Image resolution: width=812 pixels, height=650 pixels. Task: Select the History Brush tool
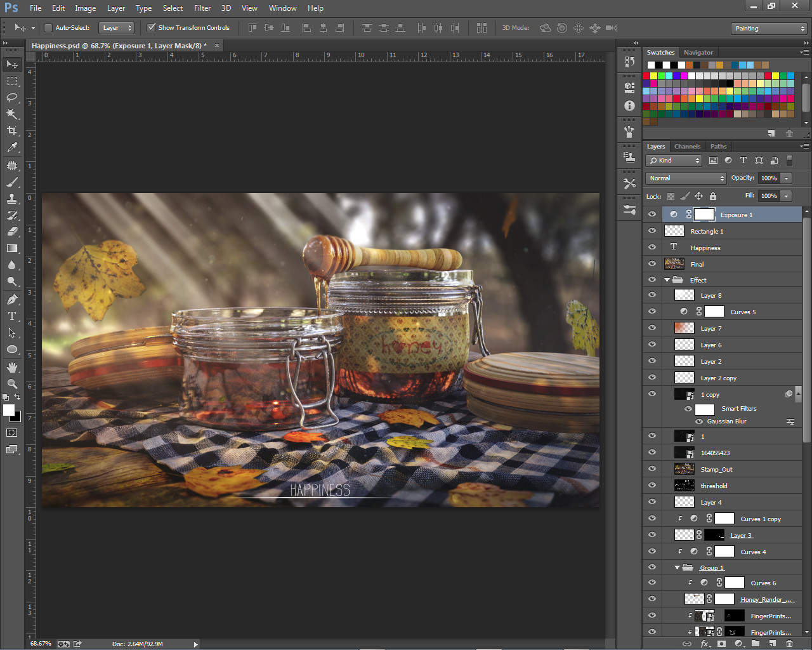tap(12, 215)
